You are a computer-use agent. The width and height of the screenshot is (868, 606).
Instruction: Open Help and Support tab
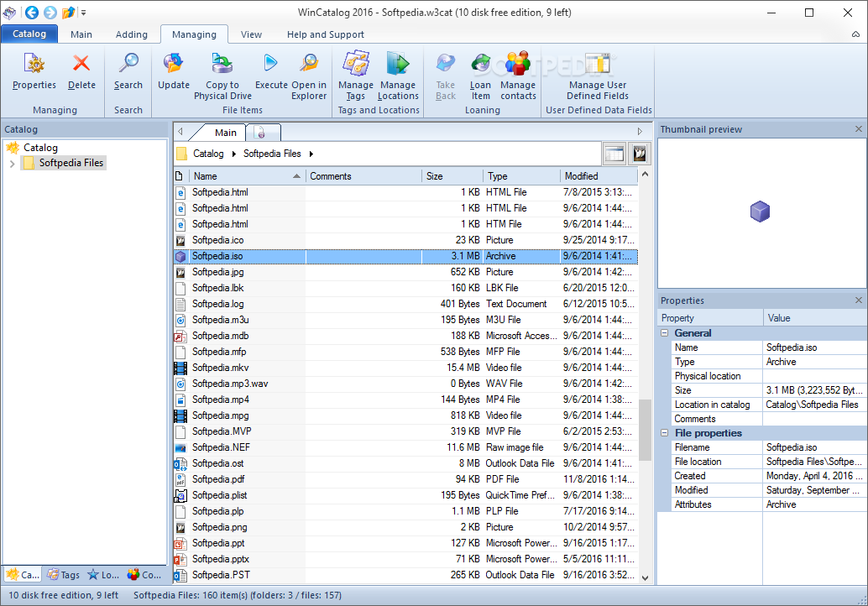click(326, 34)
